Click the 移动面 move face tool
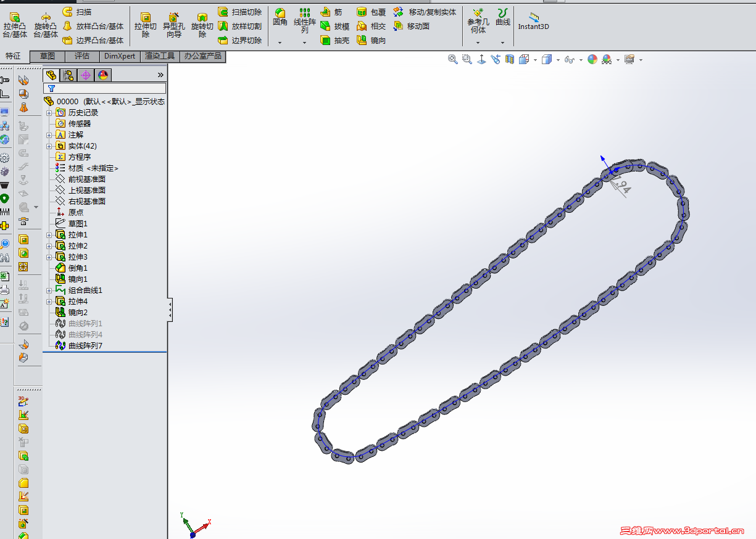 pos(412,26)
